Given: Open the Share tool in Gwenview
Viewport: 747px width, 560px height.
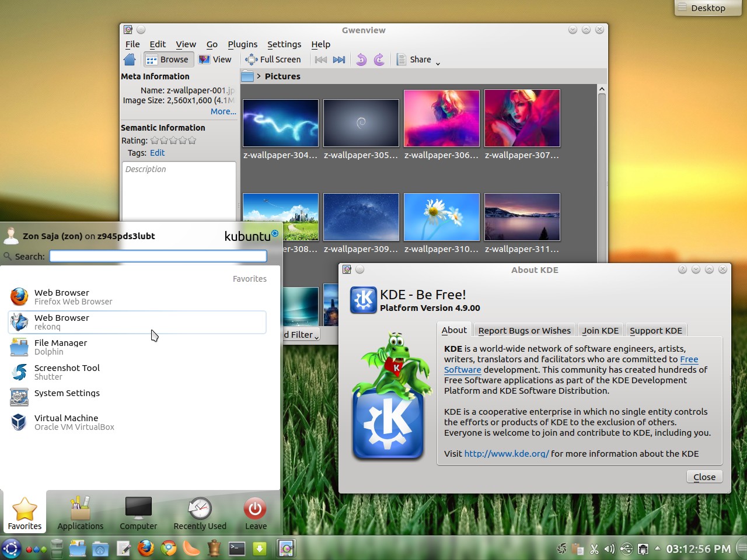Looking at the screenshot, I should coord(416,59).
